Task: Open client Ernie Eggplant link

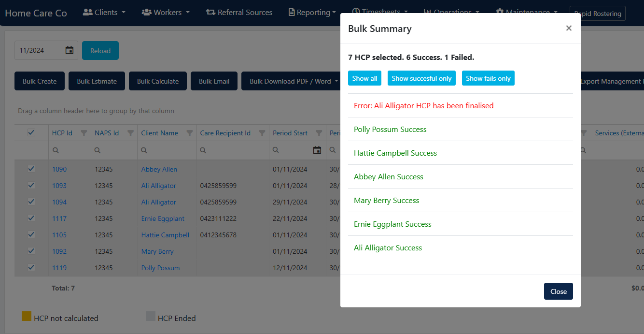Action: pyautogui.click(x=163, y=218)
